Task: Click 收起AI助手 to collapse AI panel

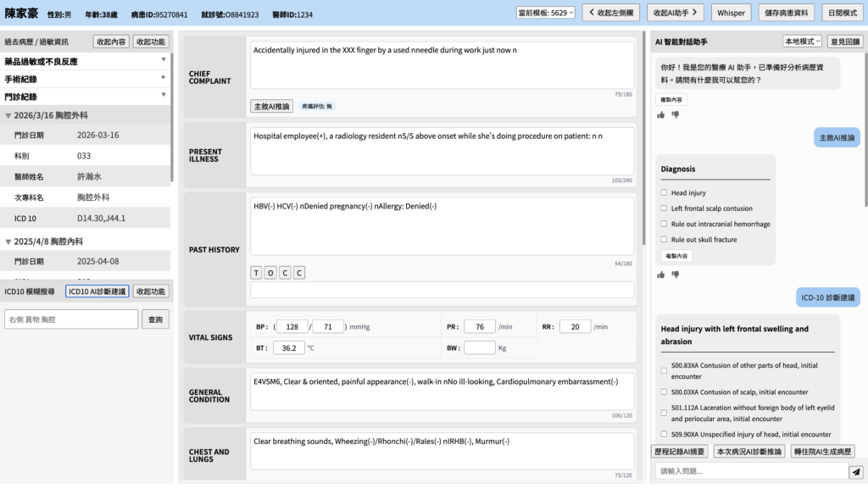Action: [676, 13]
